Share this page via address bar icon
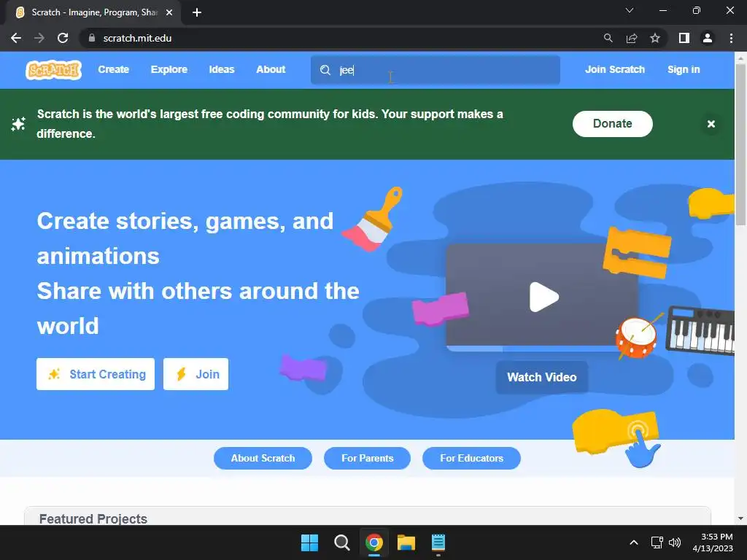The image size is (747, 560). [632, 38]
